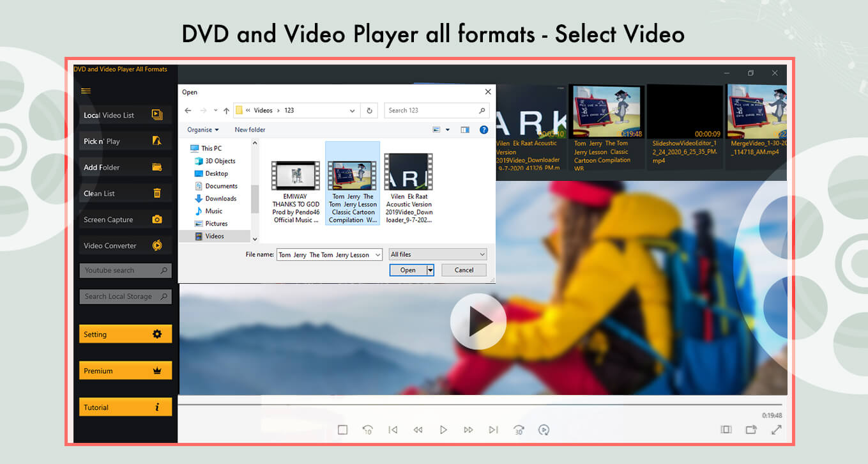868x464 pixels.
Task: Click the Cancel button
Action: coord(464,270)
